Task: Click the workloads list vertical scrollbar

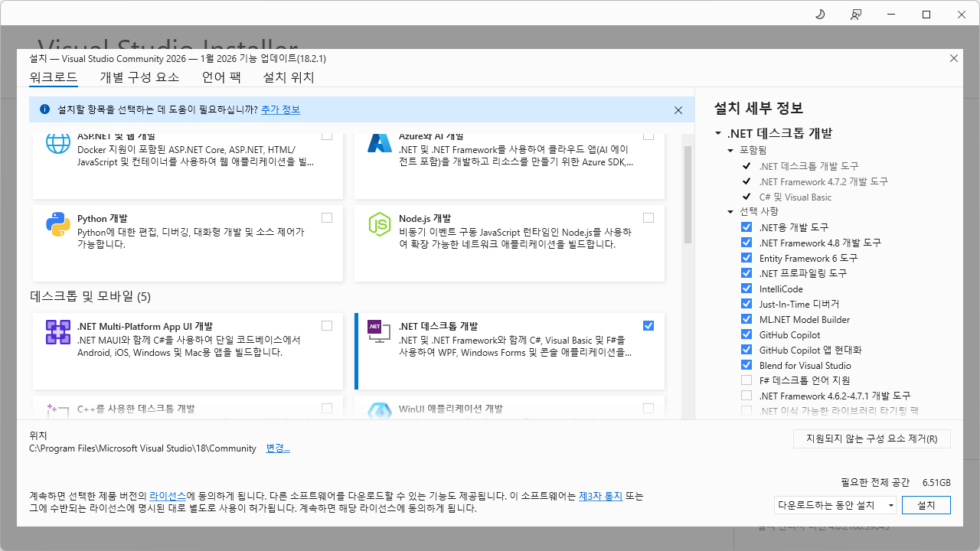Action: pyautogui.click(x=688, y=194)
